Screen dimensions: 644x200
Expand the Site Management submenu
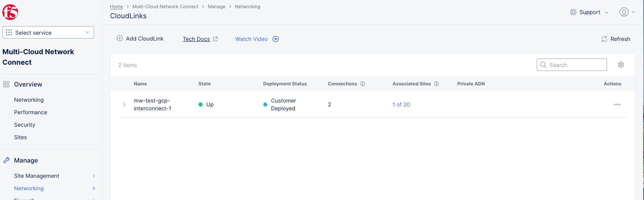94,176
